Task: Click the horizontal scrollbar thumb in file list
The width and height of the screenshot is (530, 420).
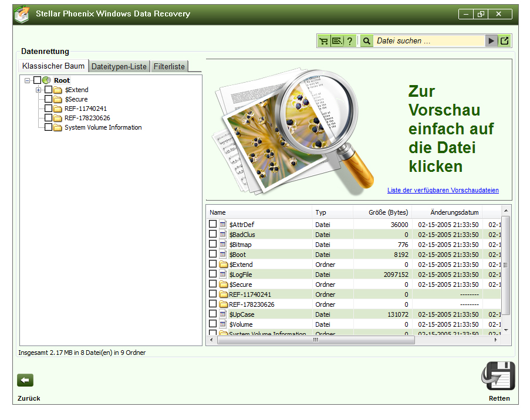Action: point(316,340)
